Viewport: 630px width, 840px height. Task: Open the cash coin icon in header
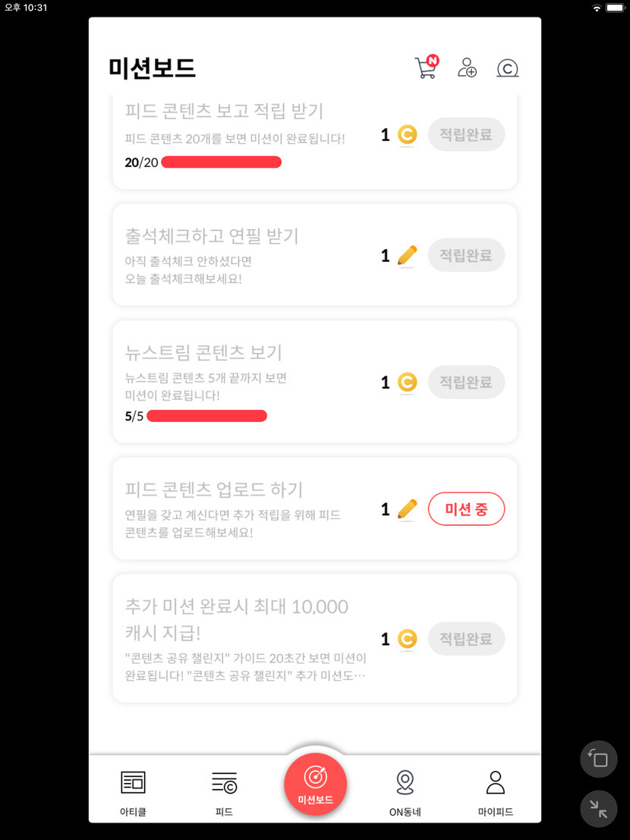pos(507,69)
